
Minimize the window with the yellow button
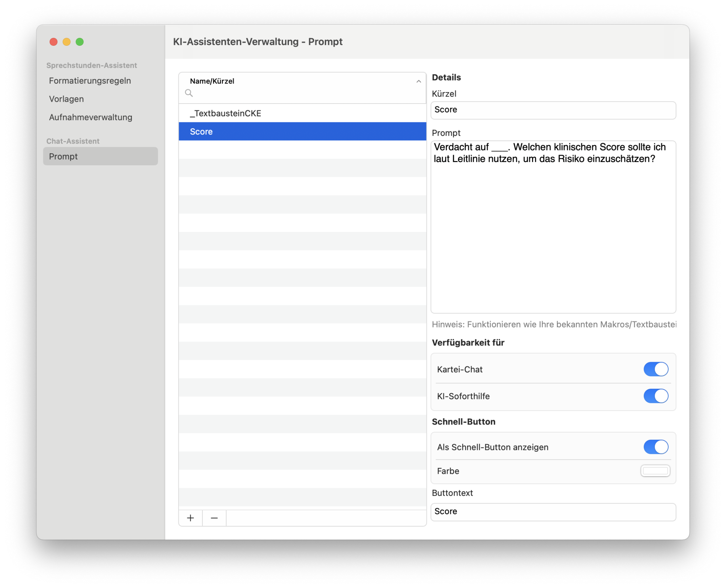click(x=67, y=42)
